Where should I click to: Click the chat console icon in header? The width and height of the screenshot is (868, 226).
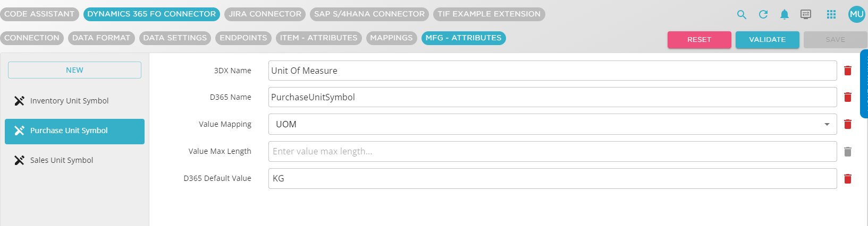[x=806, y=15]
